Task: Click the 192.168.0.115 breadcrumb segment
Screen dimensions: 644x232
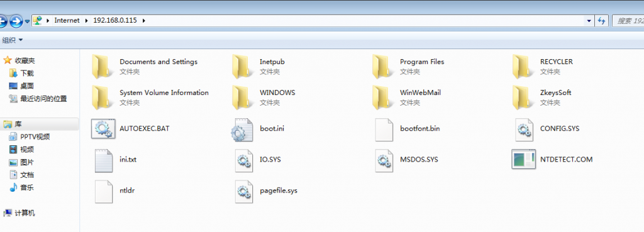Action: point(115,21)
